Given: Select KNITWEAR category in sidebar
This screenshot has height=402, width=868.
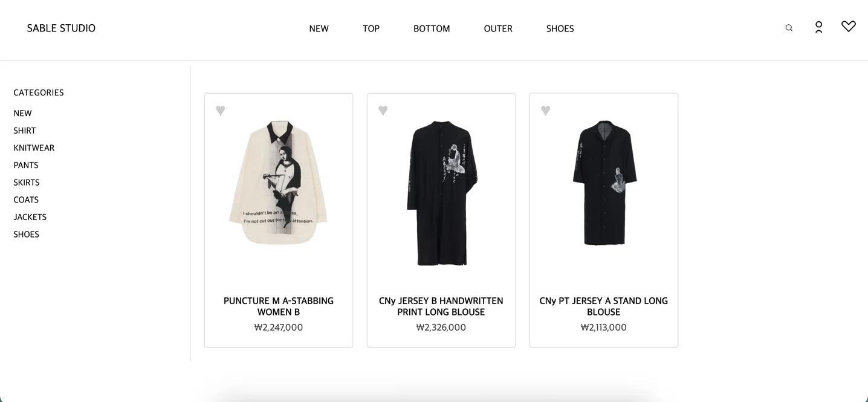Looking at the screenshot, I should coord(34,148).
